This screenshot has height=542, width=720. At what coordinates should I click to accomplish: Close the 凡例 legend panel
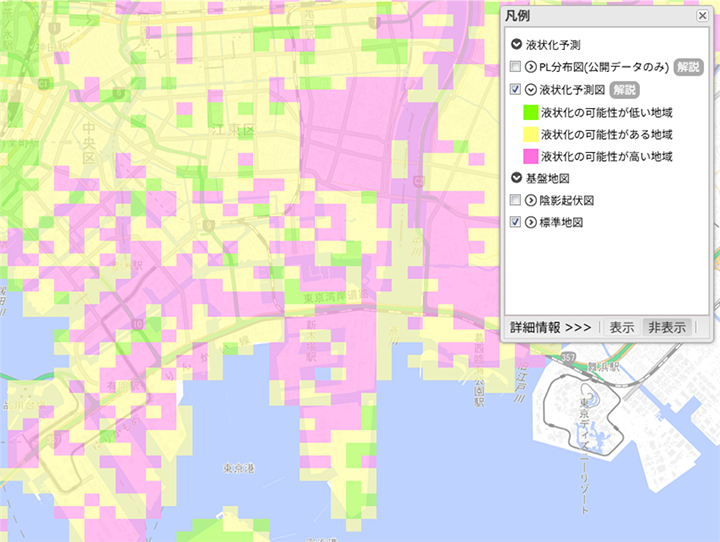(702, 17)
